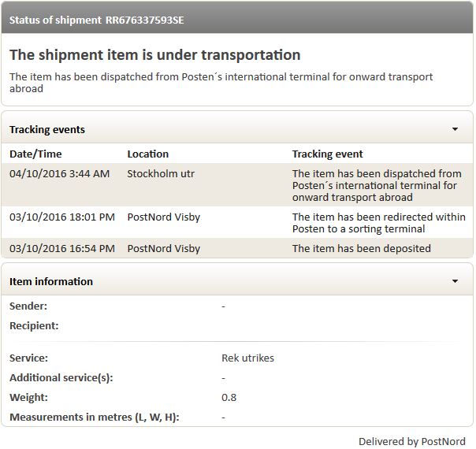This screenshot has height=449, width=476.
Task: Click the shipment number RR676337593SE
Action: 144,19
